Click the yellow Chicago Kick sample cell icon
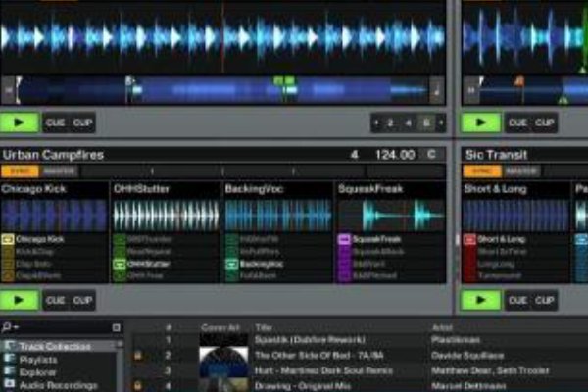 [x=7, y=239]
